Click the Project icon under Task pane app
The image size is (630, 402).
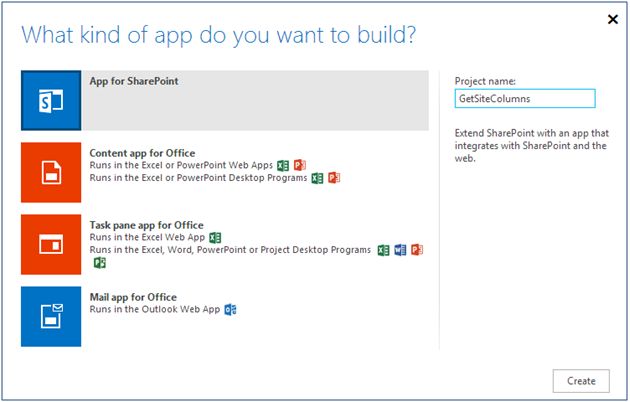[99, 263]
